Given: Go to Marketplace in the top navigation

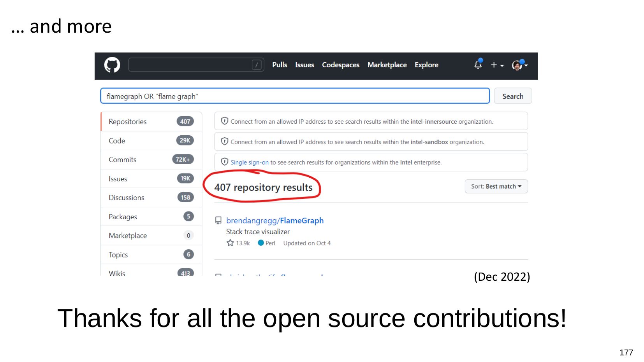Looking at the screenshot, I should pos(387,65).
